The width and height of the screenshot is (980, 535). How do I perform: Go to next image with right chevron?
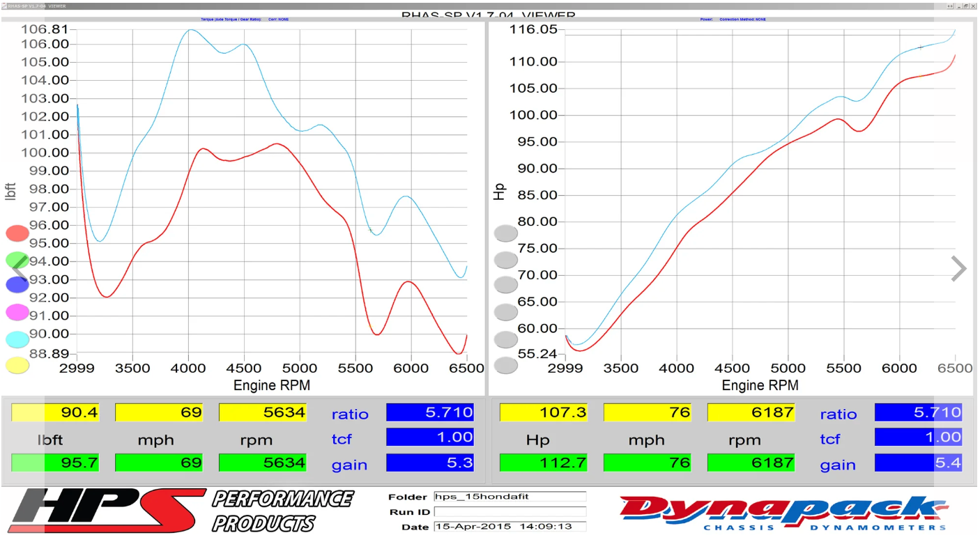click(x=959, y=268)
